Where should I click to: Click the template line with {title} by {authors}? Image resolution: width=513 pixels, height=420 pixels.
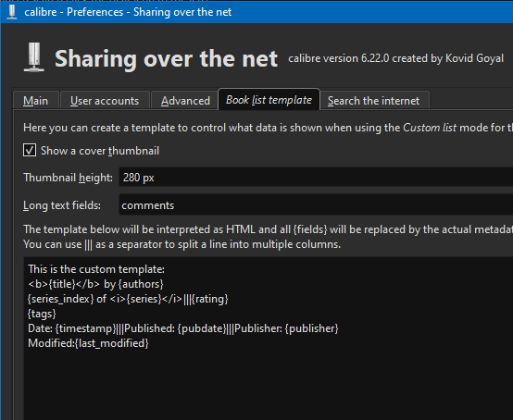[95, 284]
